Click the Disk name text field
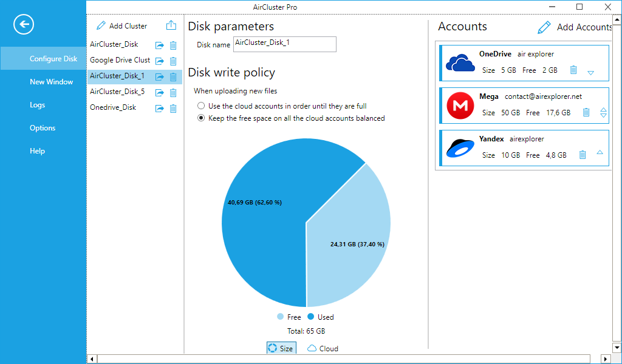Viewport: 622px width, 364px height. 285,44
